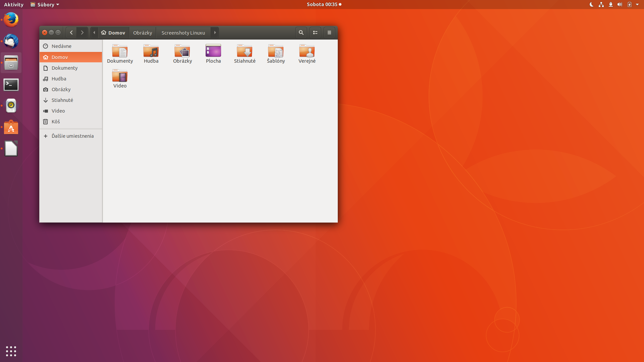Launch Firefox from the dock
Screen dimensions: 644x362
click(11, 19)
